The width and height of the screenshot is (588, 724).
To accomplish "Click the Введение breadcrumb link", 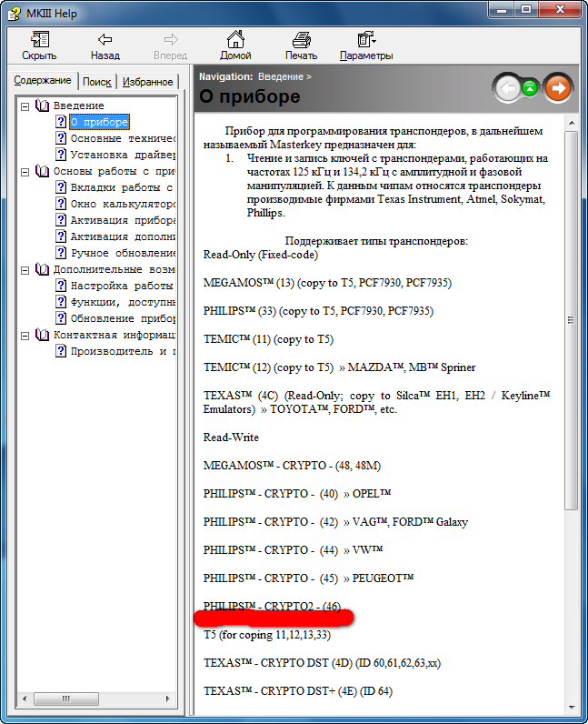I will point(281,76).
